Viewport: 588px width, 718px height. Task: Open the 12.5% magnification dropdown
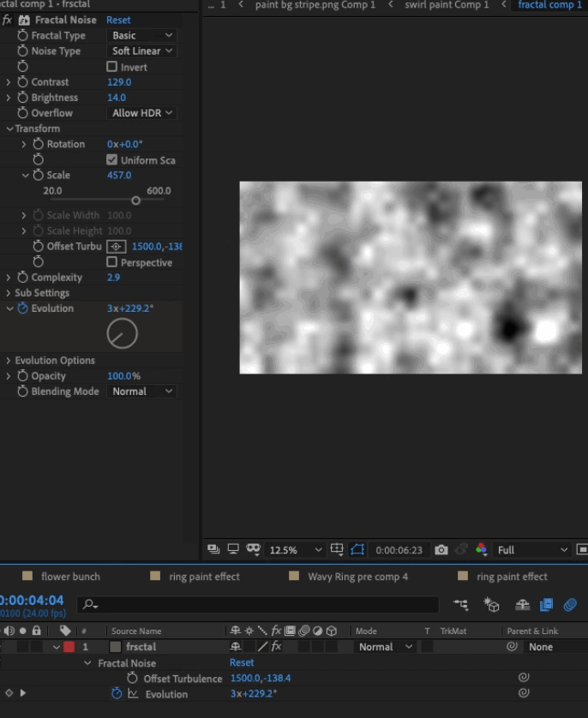click(296, 549)
